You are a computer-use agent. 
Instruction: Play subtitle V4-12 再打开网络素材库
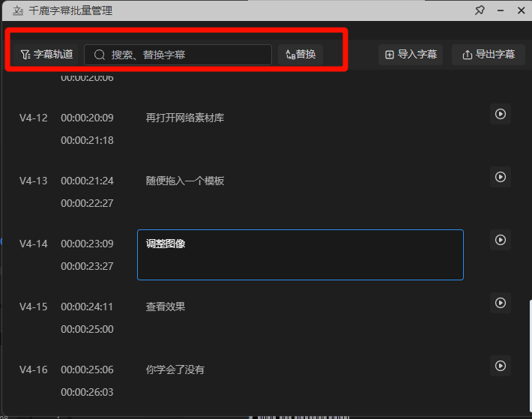click(x=501, y=114)
